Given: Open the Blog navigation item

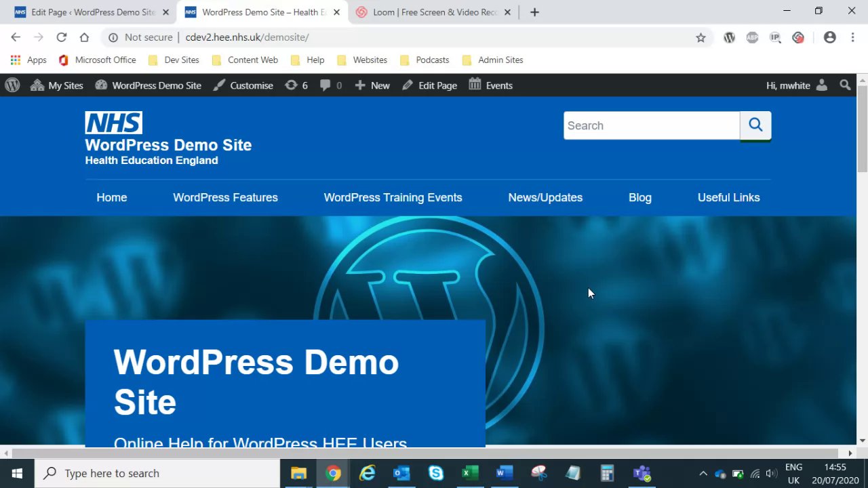Looking at the screenshot, I should click(x=640, y=197).
